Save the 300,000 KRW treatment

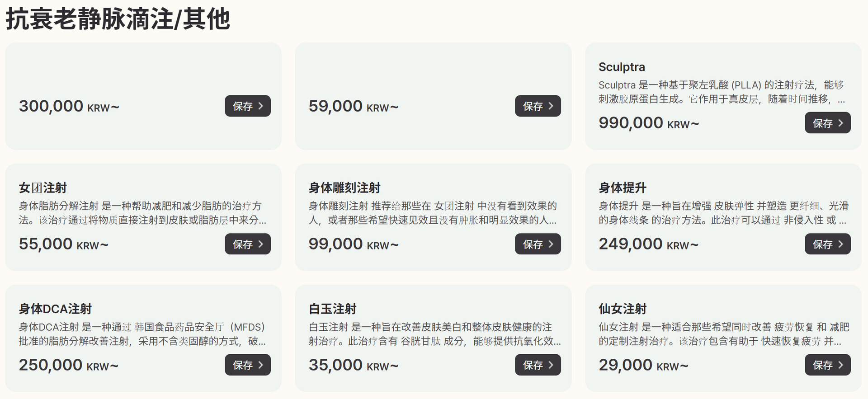[x=247, y=106]
